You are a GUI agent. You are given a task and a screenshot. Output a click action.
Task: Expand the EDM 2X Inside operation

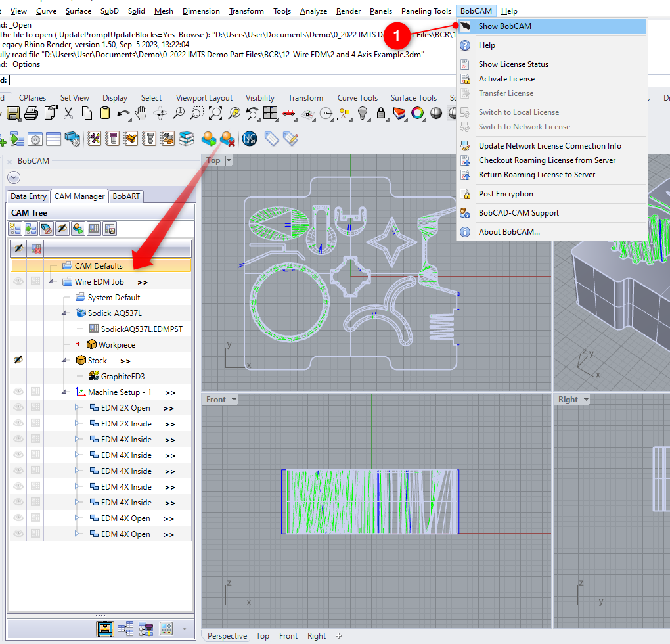(77, 423)
